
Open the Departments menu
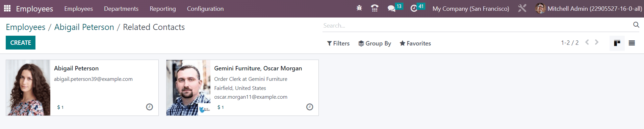tap(121, 9)
